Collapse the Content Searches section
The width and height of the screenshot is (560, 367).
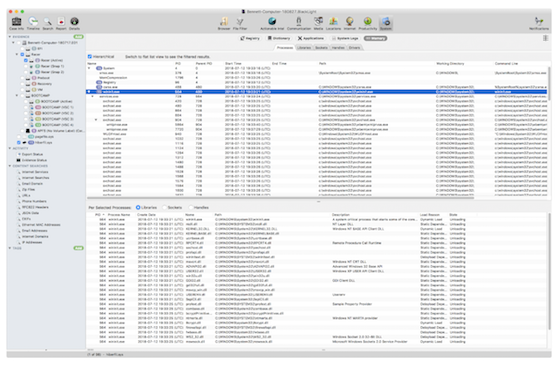pyautogui.click(x=10, y=166)
